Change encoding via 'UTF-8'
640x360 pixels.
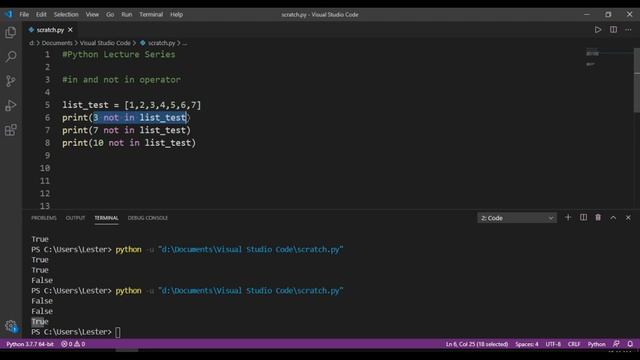(x=553, y=344)
